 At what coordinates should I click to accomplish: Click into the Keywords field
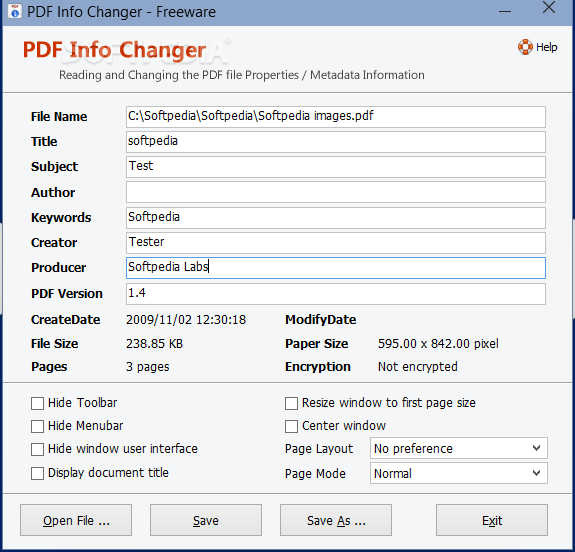[x=336, y=217]
